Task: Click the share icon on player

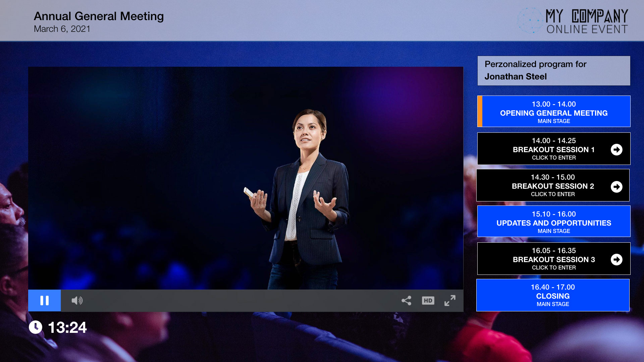Action: [x=406, y=301]
